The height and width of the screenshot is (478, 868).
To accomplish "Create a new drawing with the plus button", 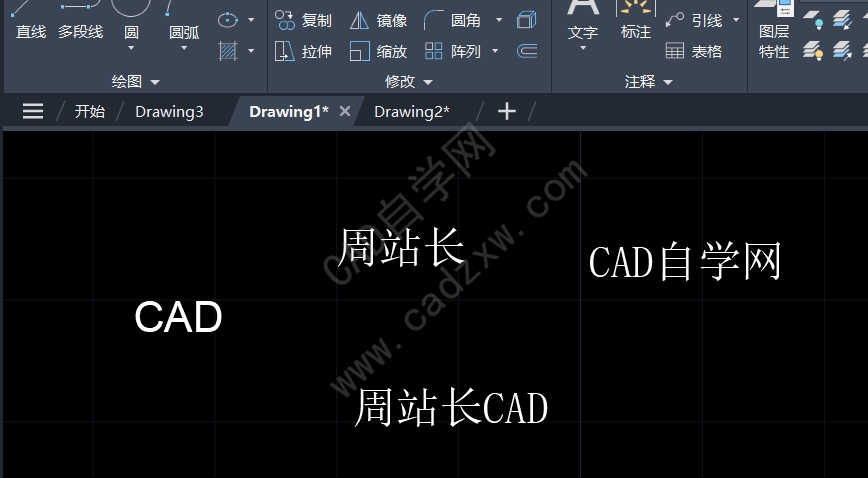I will click(x=507, y=111).
